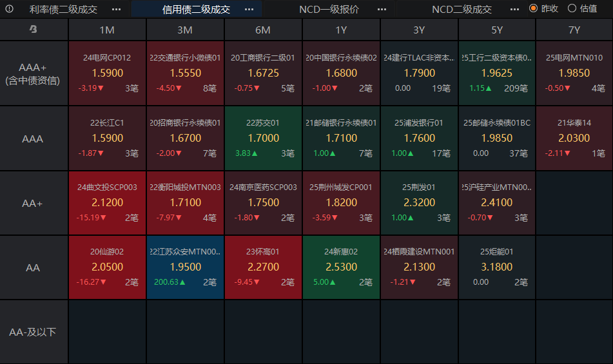Click the 20中国银行永续债02 bond name
The height and width of the screenshot is (364, 613).
[x=341, y=58]
